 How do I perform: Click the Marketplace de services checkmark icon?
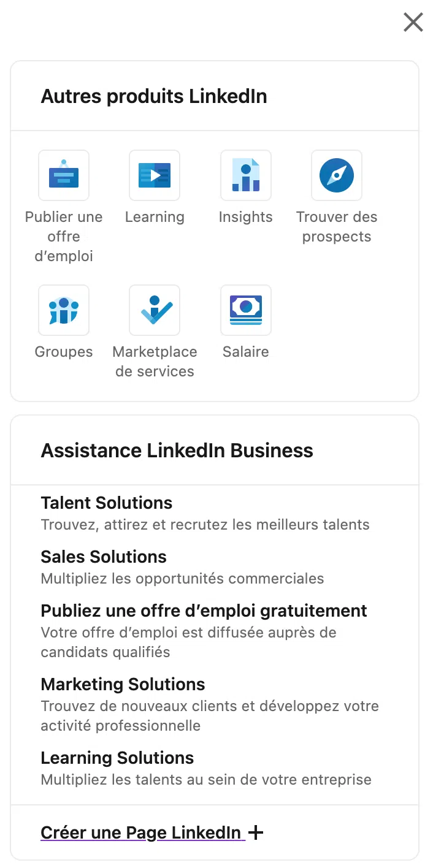click(155, 310)
